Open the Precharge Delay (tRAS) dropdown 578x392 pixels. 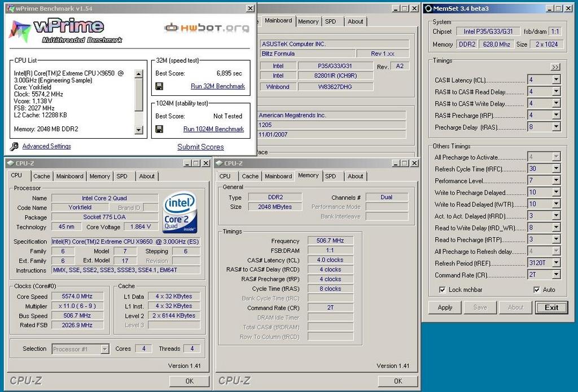click(556, 127)
